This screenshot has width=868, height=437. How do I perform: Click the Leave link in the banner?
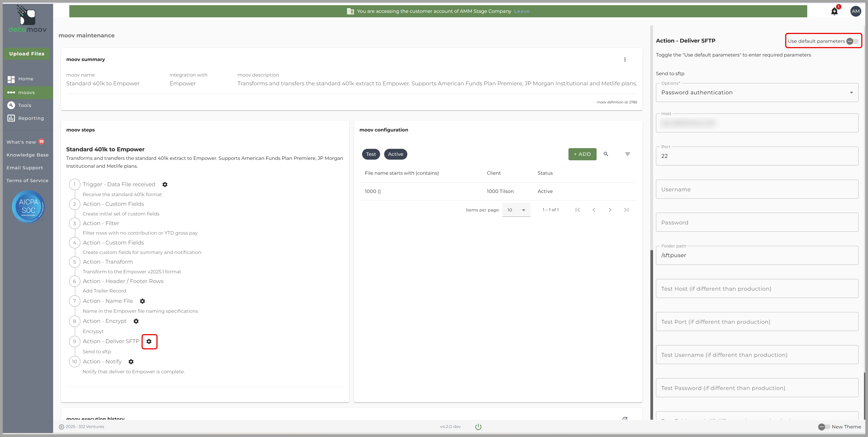click(x=522, y=11)
